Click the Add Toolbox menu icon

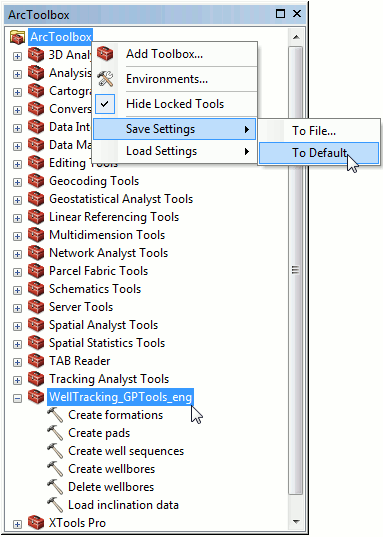[105, 54]
